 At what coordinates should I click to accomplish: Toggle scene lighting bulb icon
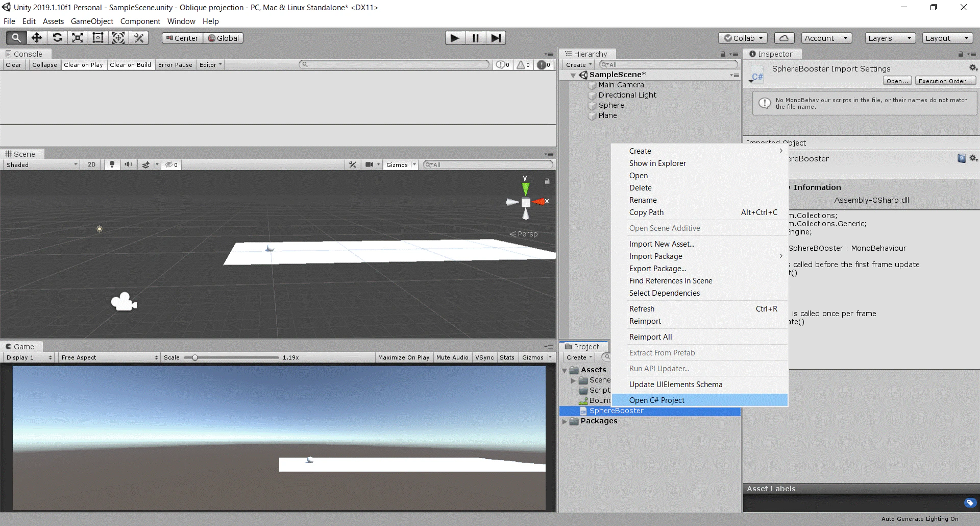pyautogui.click(x=112, y=164)
